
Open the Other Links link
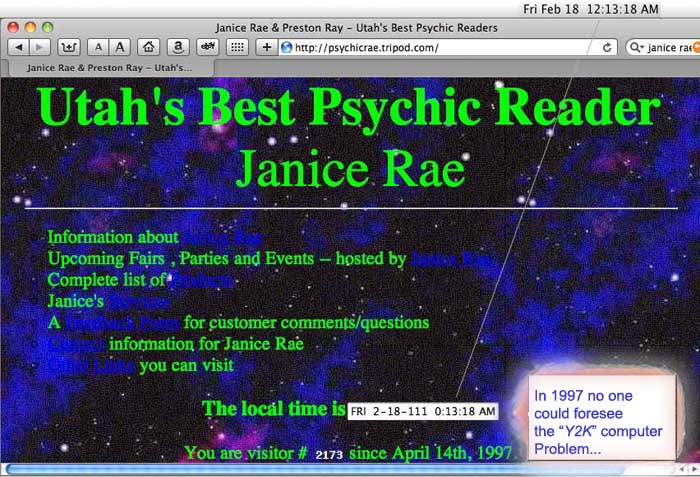tap(91, 365)
